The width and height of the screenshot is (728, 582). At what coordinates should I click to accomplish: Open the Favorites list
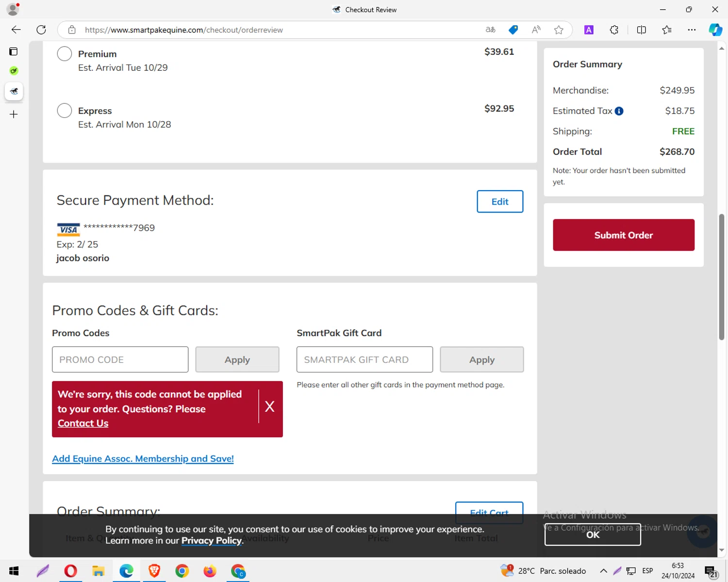[x=666, y=30]
